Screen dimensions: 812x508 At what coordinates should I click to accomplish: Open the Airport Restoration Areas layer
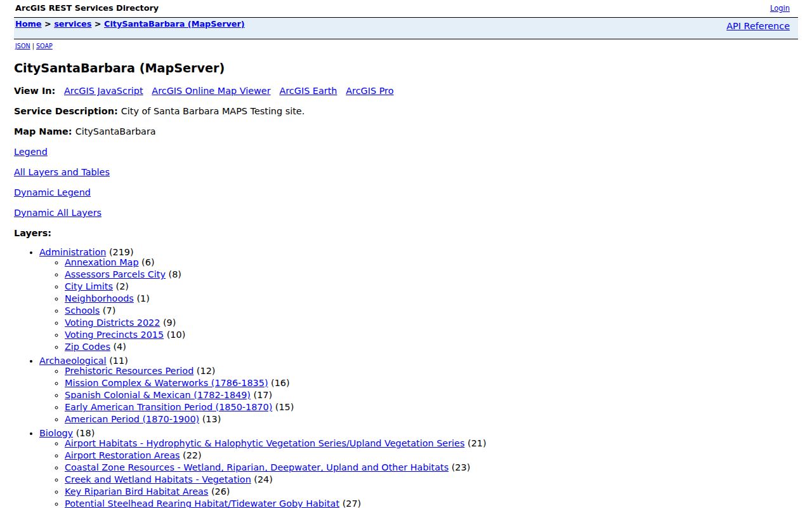click(122, 455)
